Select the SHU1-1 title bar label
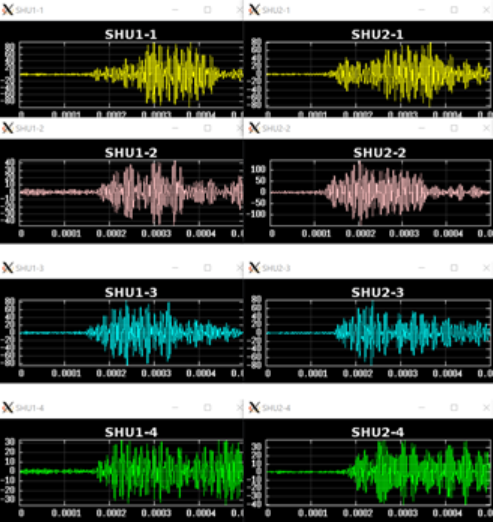 pos(30,10)
